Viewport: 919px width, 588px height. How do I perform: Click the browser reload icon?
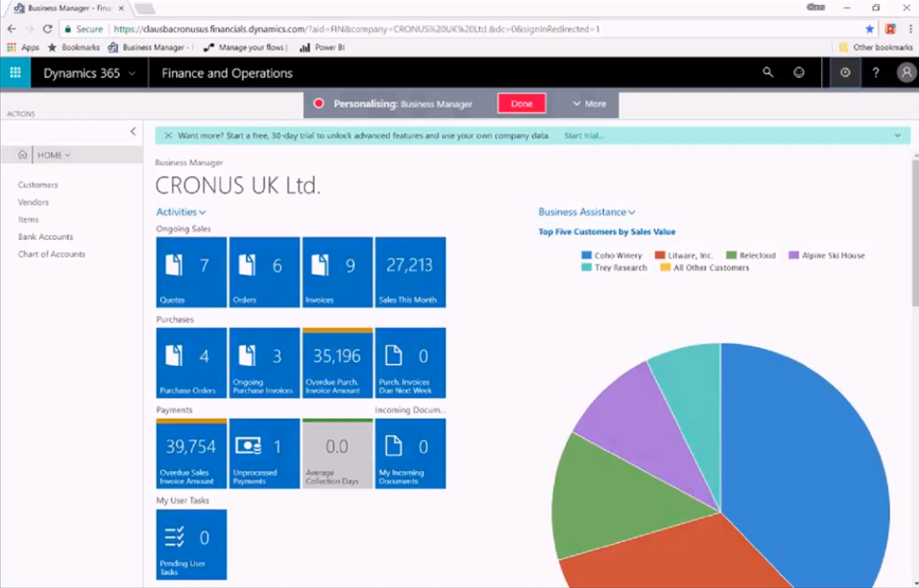click(x=48, y=29)
